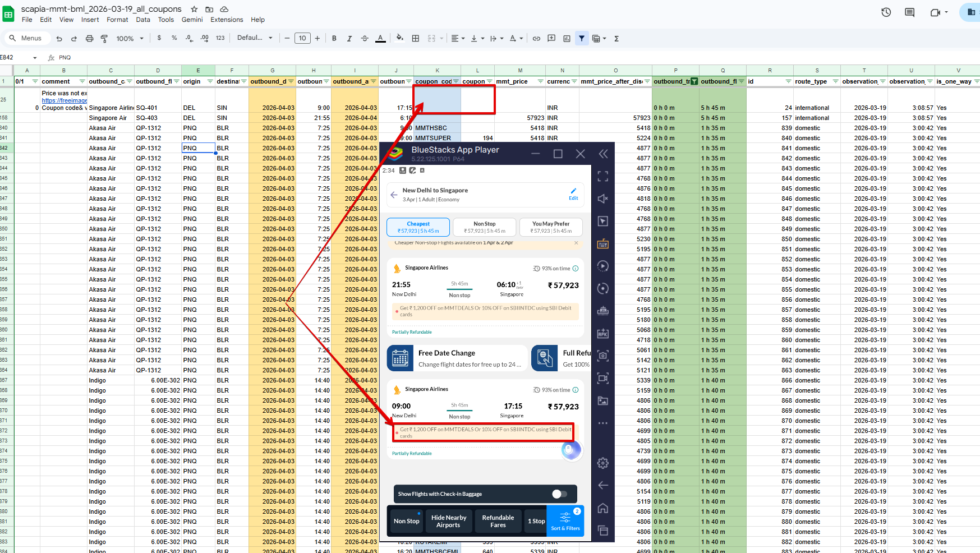Viewport: 980px width, 553px height.
Task: Open the fill color picker
Action: click(x=399, y=38)
